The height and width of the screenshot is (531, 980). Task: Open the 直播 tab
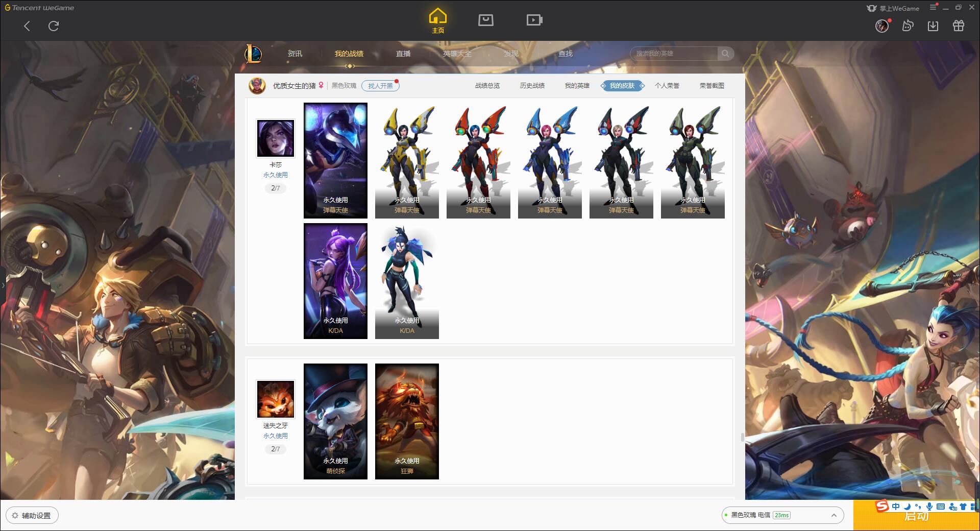[403, 54]
